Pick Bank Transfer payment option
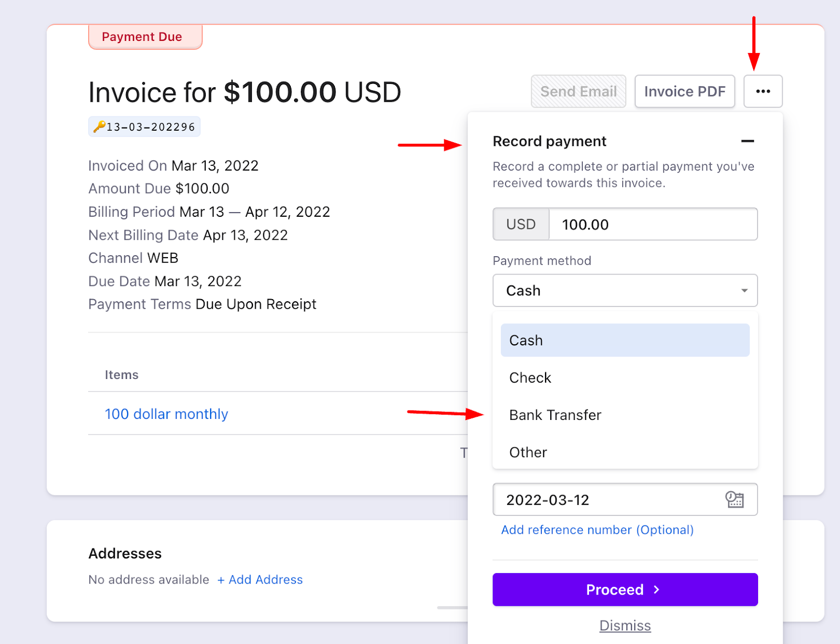Image resolution: width=840 pixels, height=644 pixels. (555, 415)
